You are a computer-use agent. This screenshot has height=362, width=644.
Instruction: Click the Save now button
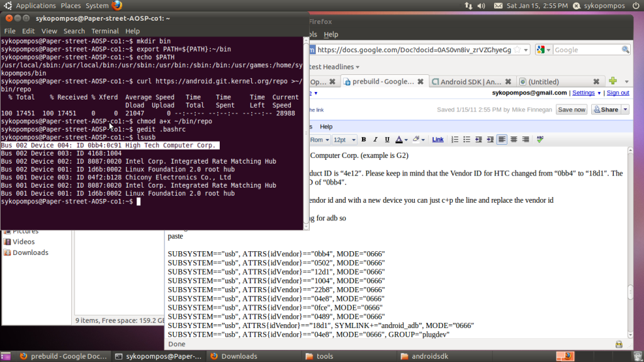coord(572,110)
